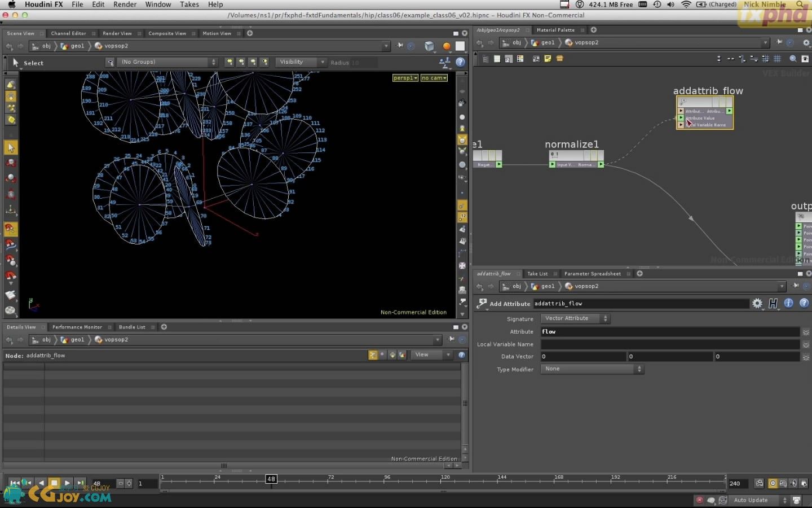Expand the Scene View path history dropdown
The width and height of the screenshot is (812, 508).
pyautogui.click(x=386, y=46)
